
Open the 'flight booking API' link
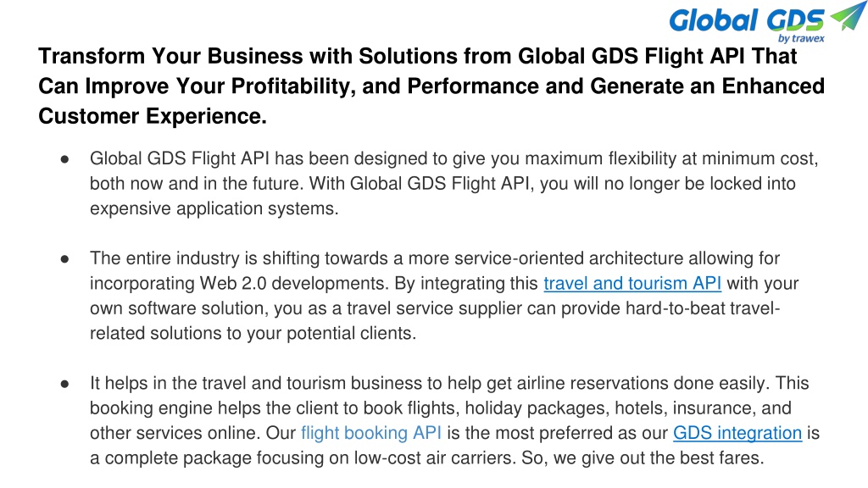[x=371, y=433]
